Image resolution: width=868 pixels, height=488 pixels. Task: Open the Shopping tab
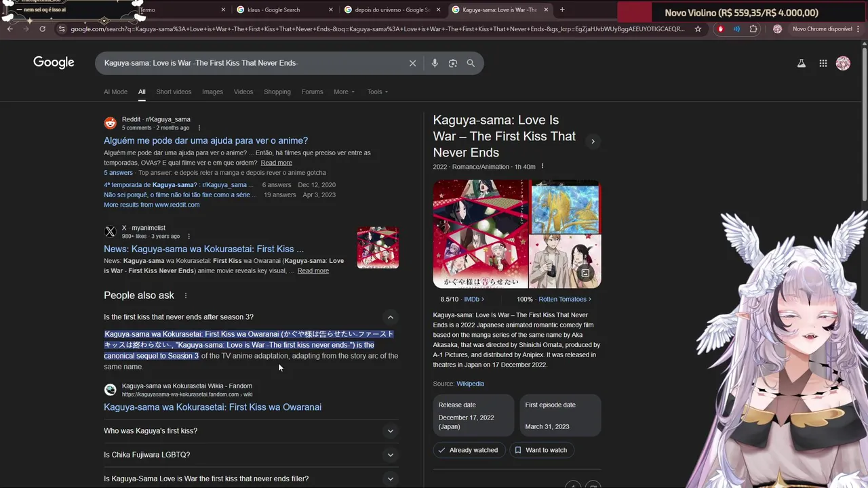point(277,91)
